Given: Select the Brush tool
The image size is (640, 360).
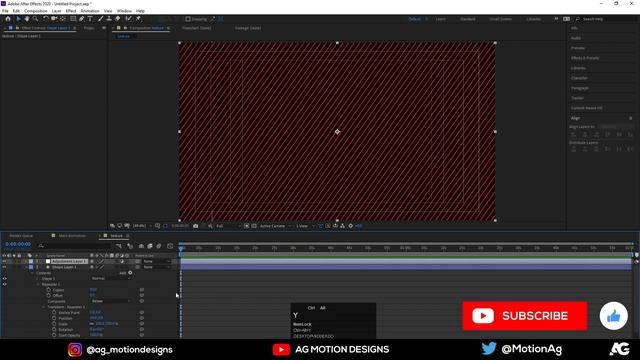Looking at the screenshot, I should pyautogui.click(x=100, y=19).
